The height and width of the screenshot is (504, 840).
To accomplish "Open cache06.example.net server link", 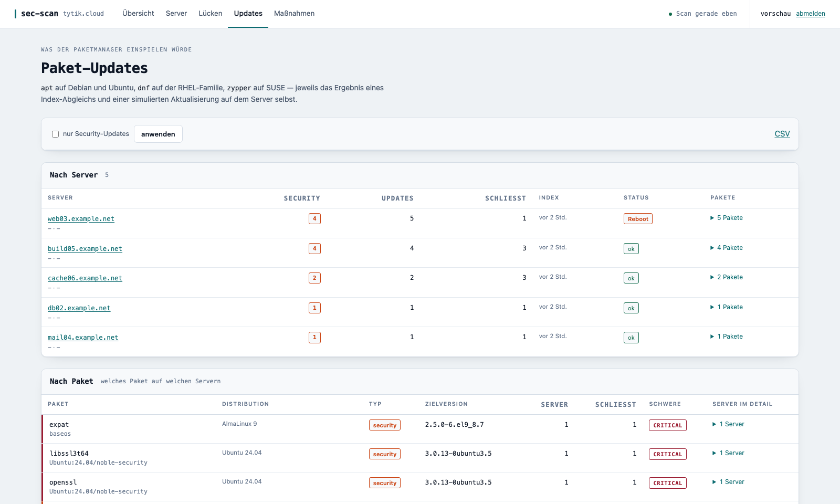I will 85,278.
